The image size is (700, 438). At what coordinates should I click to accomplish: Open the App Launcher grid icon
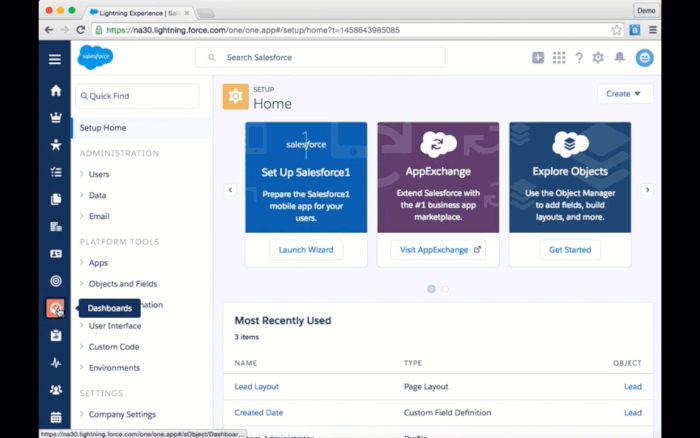559,57
